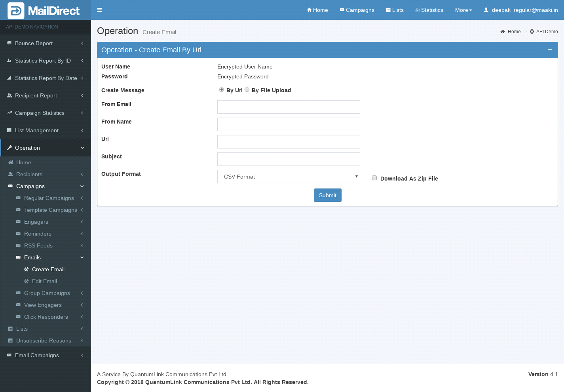Toggle the hamburger sidebar menu icon

coord(99,10)
